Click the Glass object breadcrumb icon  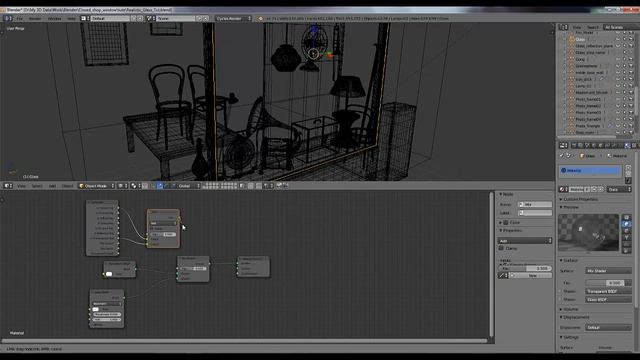coord(582,156)
